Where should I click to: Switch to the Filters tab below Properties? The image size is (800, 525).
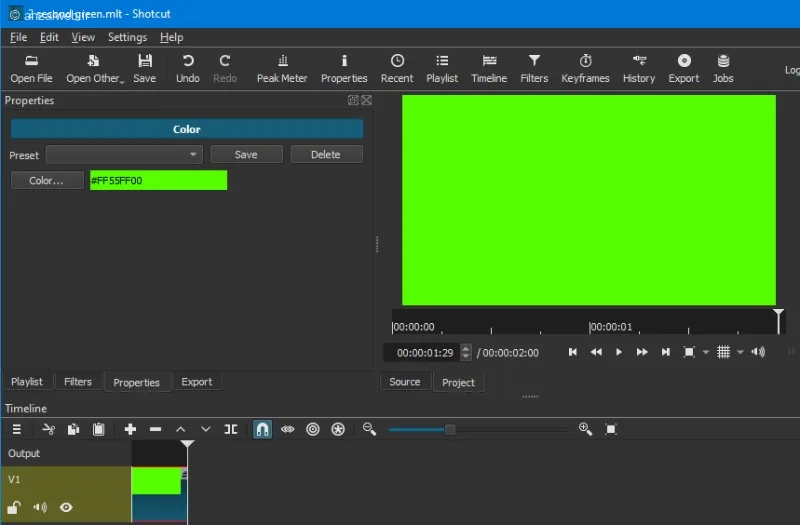[x=78, y=382]
